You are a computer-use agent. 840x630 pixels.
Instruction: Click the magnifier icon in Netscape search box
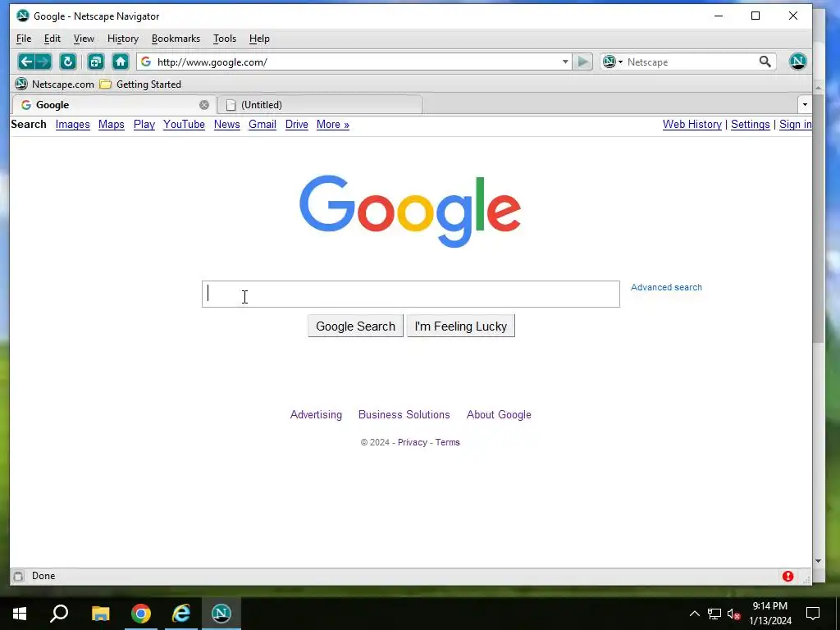(x=765, y=62)
